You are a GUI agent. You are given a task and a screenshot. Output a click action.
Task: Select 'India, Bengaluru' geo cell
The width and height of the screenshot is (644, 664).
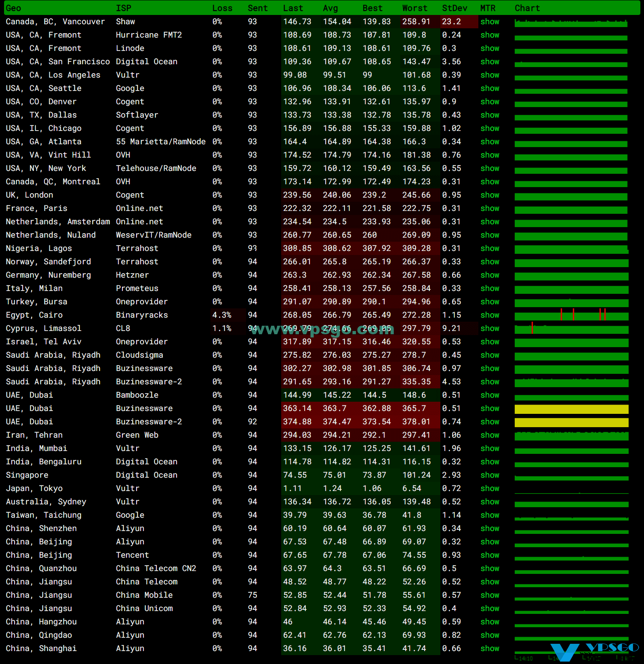click(x=44, y=462)
